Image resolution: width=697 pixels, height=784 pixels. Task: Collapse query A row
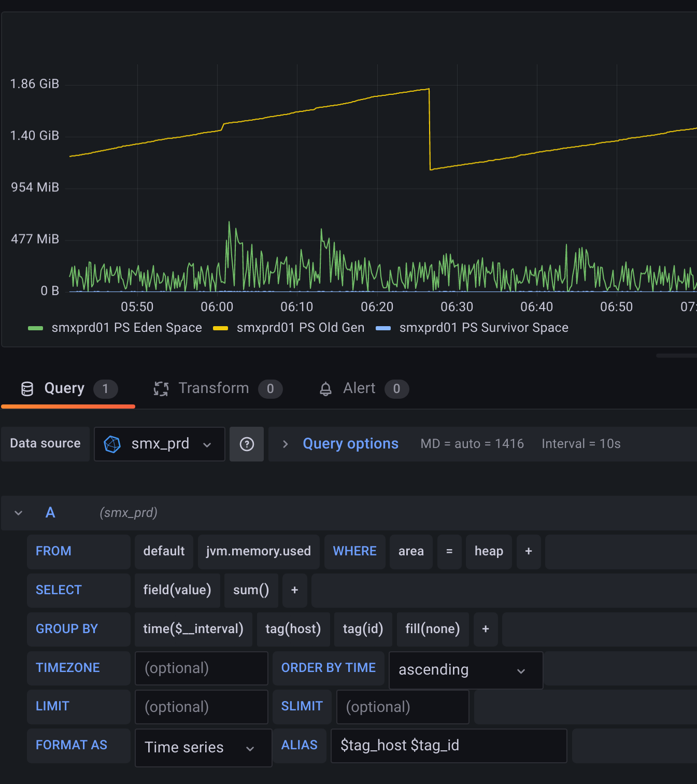[x=19, y=513]
